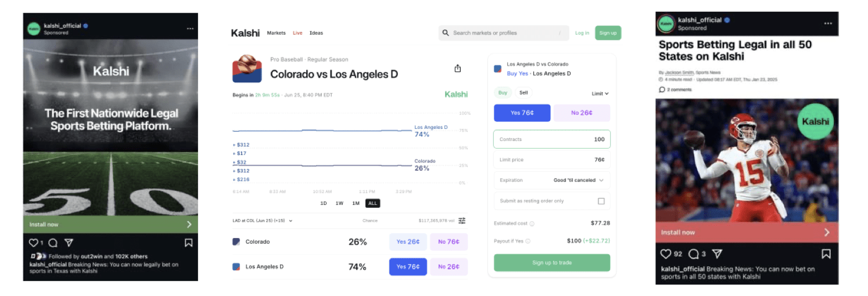The width and height of the screenshot is (868, 296).
Task: Click Colorado Yes 26¢ button
Action: [408, 241]
